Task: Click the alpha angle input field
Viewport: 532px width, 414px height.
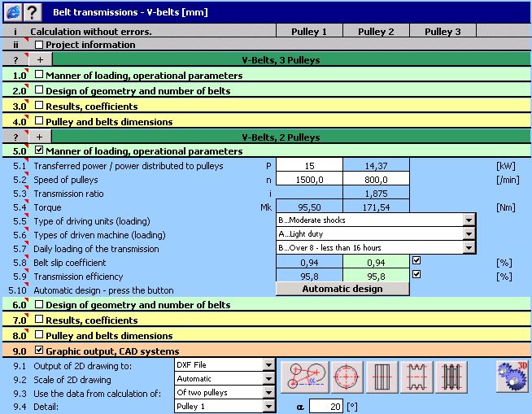Action: point(325,406)
